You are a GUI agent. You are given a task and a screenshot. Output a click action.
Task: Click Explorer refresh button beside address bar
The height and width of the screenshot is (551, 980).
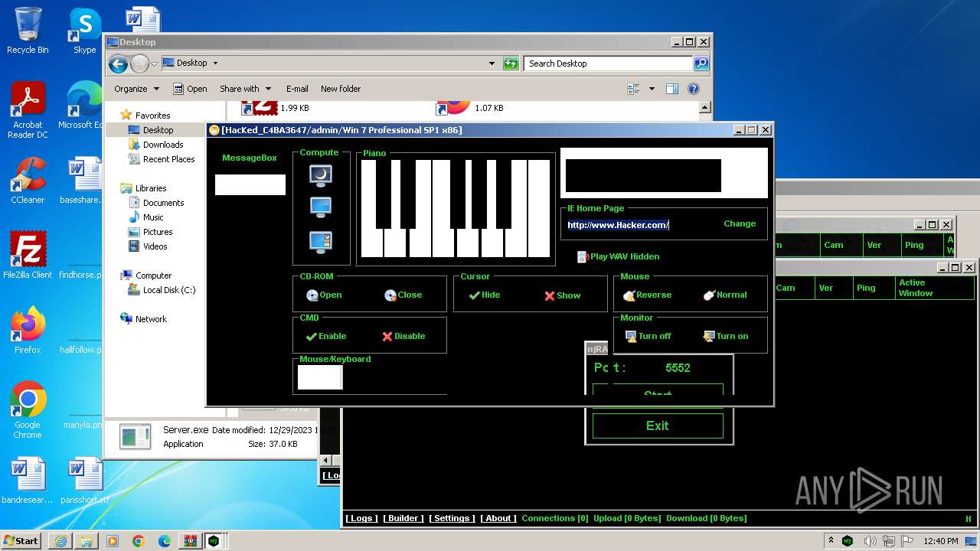pos(511,64)
